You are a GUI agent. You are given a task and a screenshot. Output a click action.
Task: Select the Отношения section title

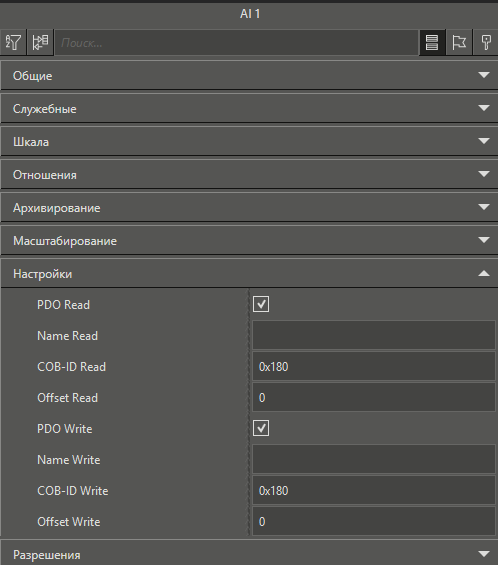pyautogui.click(x=45, y=175)
